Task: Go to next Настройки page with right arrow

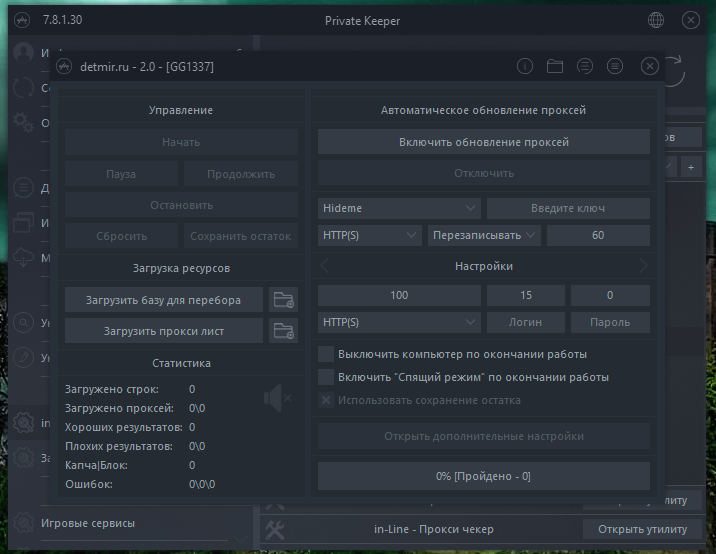Action: [643, 266]
